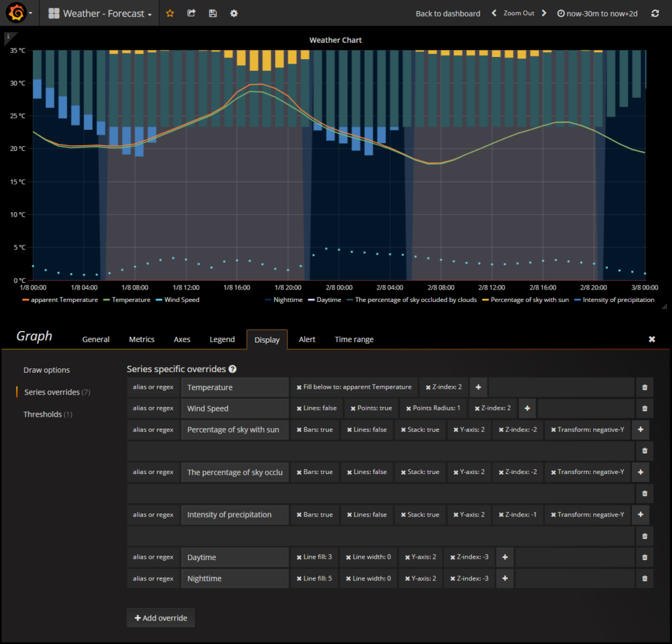
Task: Delete the Percentage of sky with sun override
Action: click(644, 450)
